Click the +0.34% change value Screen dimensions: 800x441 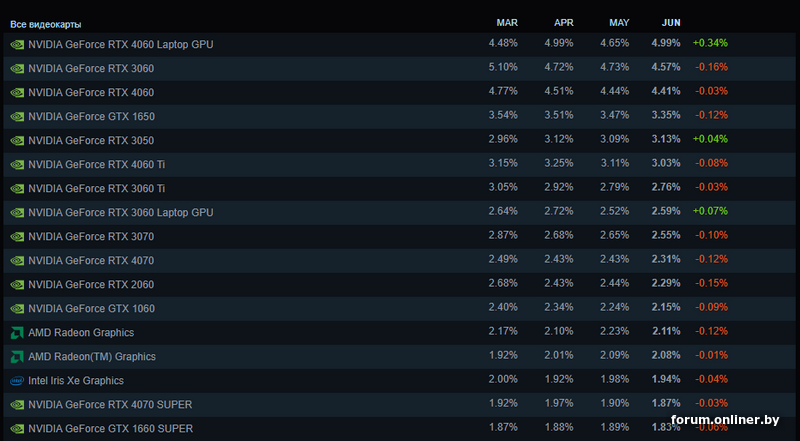click(710, 44)
